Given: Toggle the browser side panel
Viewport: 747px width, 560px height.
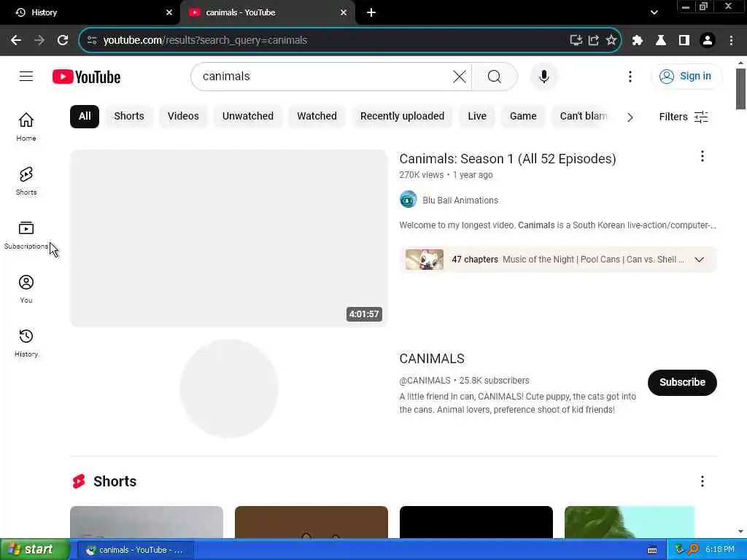Looking at the screenshot, I should pos(684,40).
